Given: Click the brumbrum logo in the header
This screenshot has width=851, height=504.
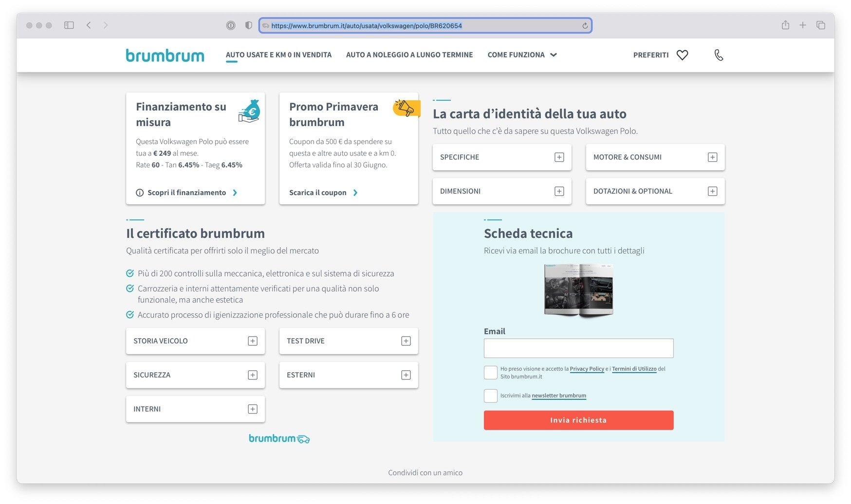Looking at the screenshot, I should coord(165,55).
